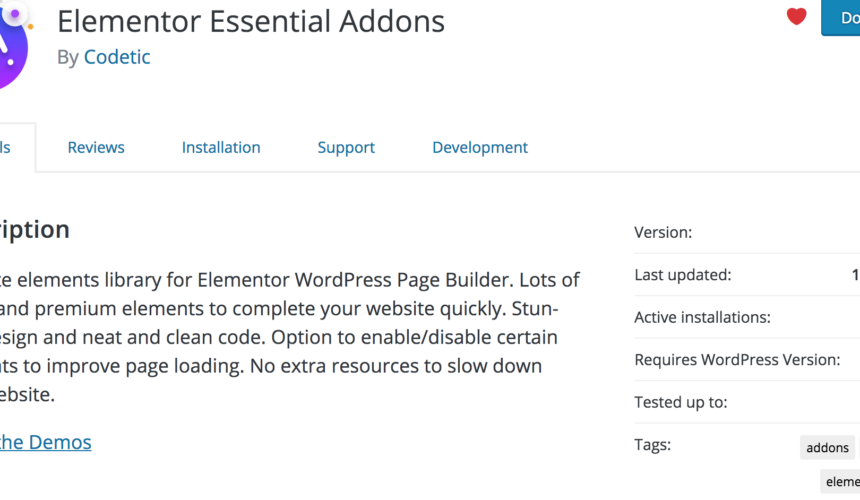This screenshot has width=860, height=500.
Task: Click the Tested up to row
Action: (747, 402)
